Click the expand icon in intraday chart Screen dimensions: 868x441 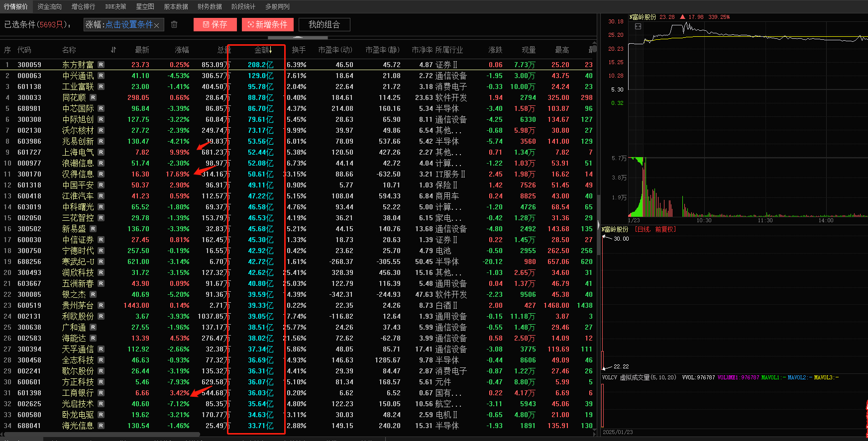[638, 26]
